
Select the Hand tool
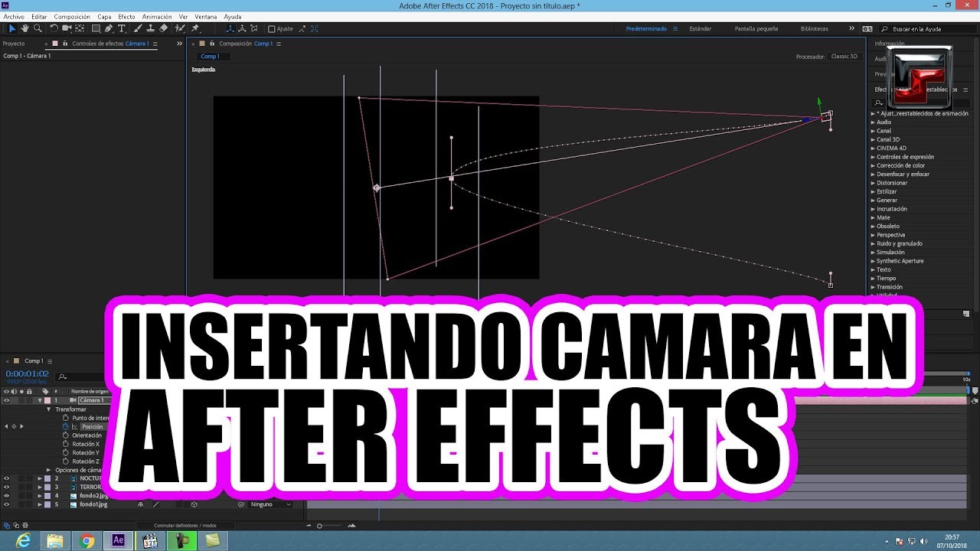click(x=24, y=28)
